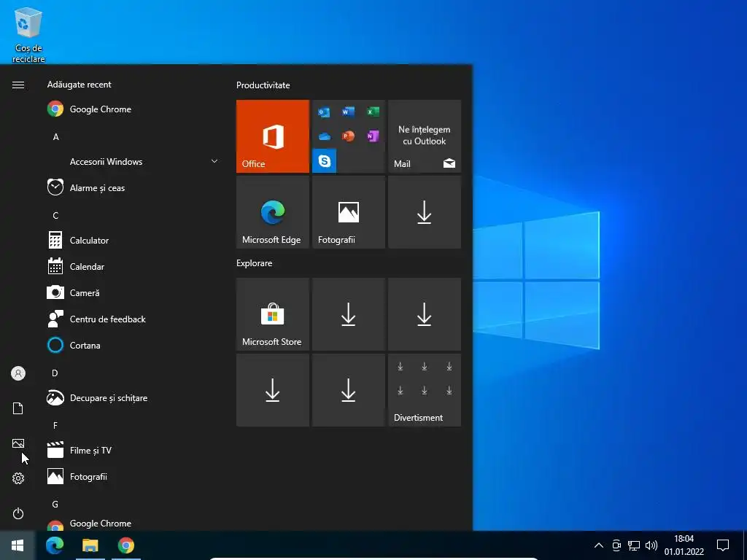Click the Outlook icon in the Office group

325,112
